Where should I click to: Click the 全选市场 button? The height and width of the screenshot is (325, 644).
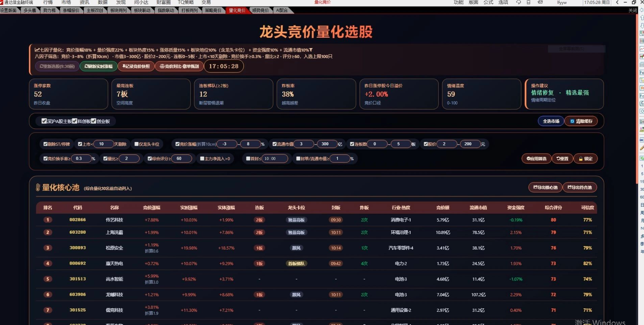(x=551, y=121)
